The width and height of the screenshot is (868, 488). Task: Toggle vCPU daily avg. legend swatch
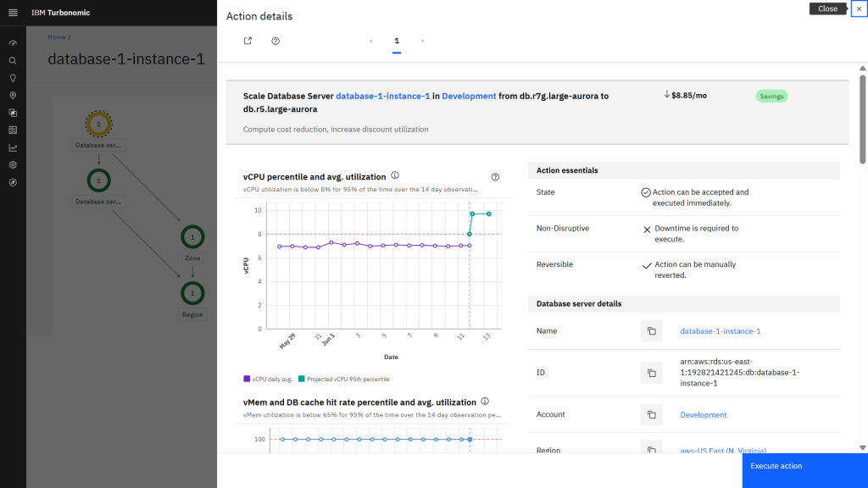pyautogui.click(x=247, y=379)
